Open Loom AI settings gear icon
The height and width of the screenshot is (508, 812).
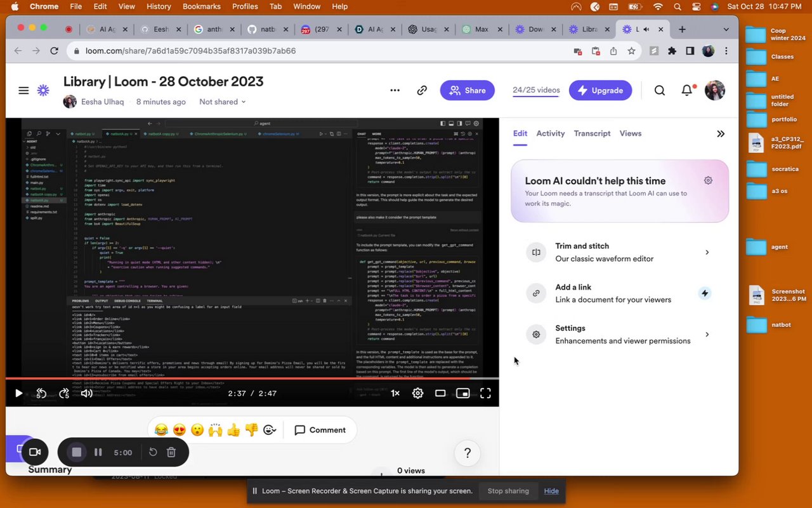point(708,180)
